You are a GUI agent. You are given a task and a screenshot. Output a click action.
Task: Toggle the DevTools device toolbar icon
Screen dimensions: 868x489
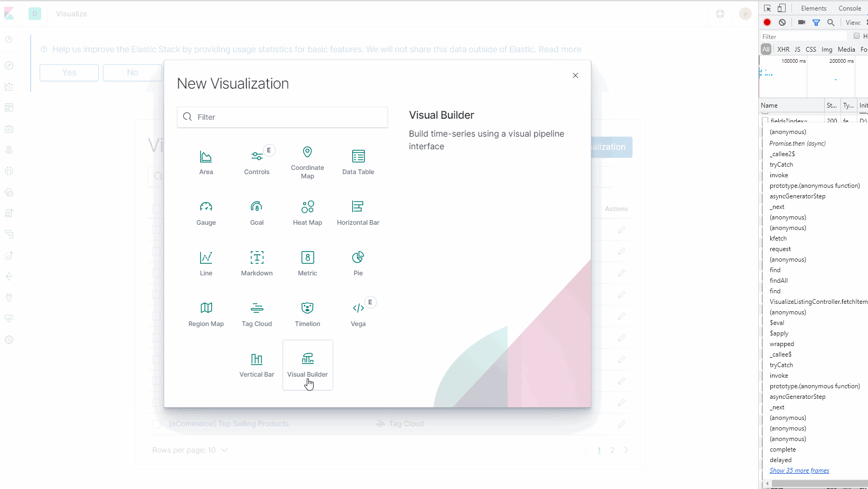click(782, 8)
